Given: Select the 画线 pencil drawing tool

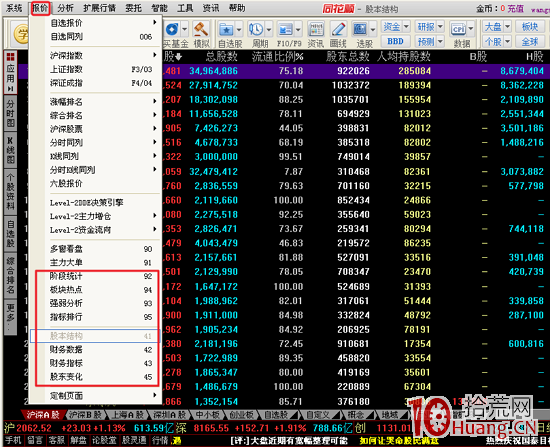Looking at the screenshot, I should point(338,29).
